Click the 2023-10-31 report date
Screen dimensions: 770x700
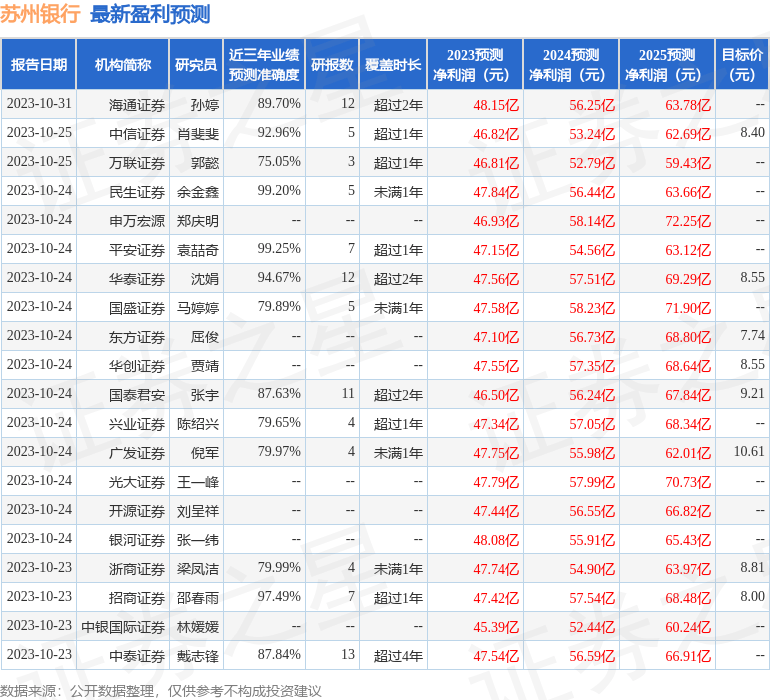coord(39,103)
